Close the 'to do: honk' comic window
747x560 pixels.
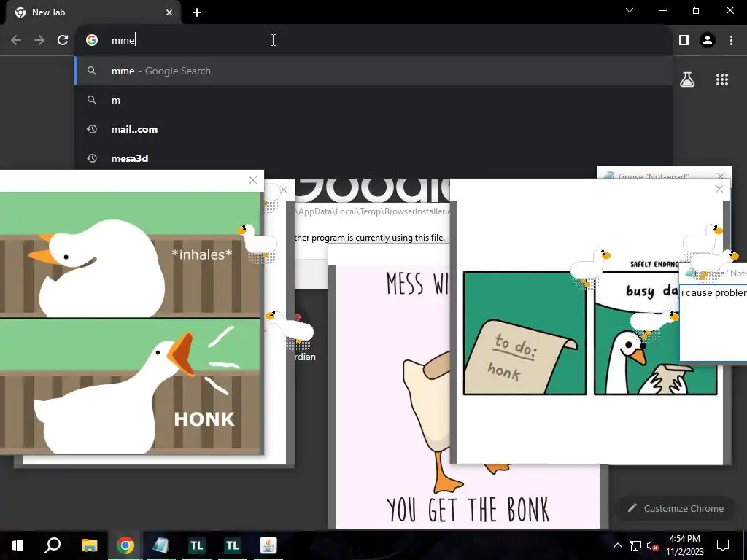coord(719,189)
